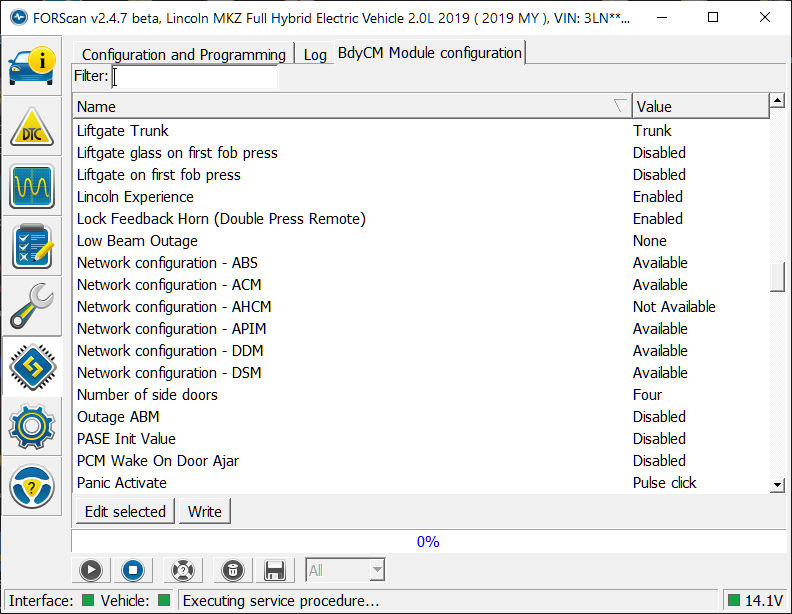Click the floppy disk save icon

pos(274,570)
